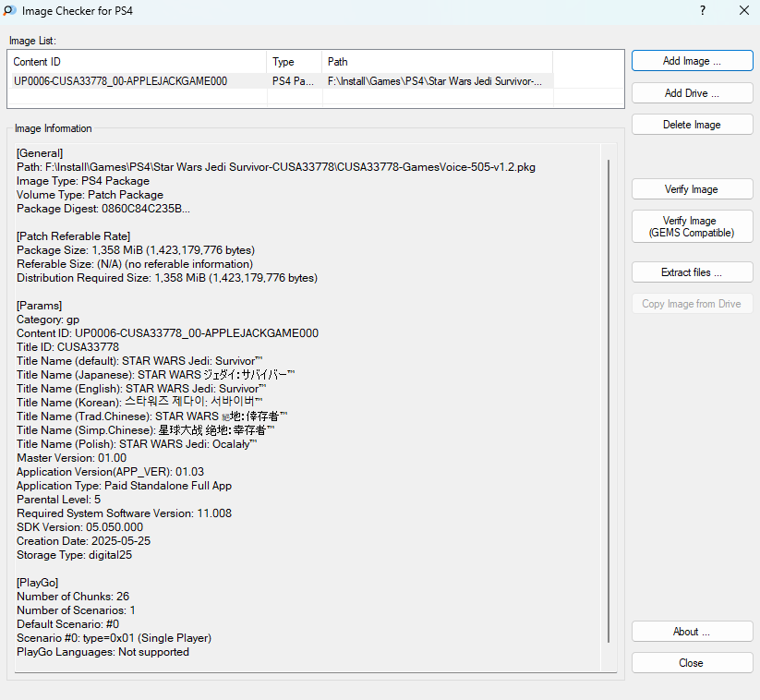This screenshot has width=760, height=700.
Task: Sort the list by Content ID column header
Action: [x=137, y=62]
